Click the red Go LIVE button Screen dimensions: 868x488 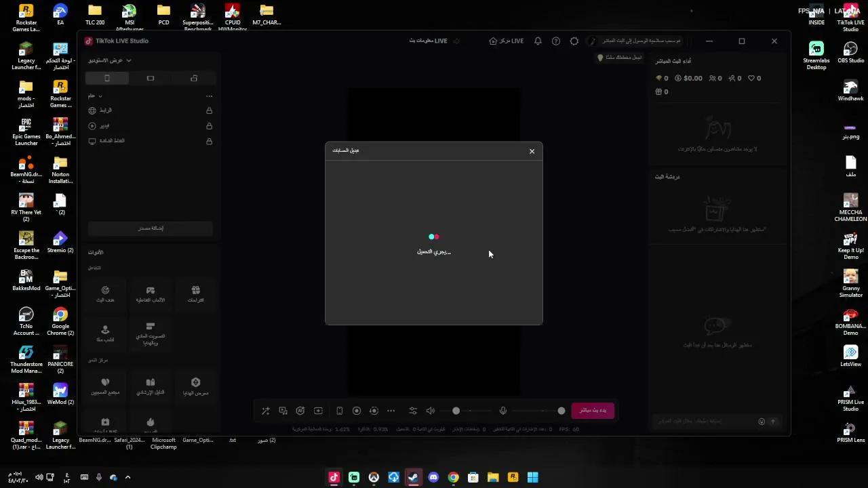(x=593, y=411)
